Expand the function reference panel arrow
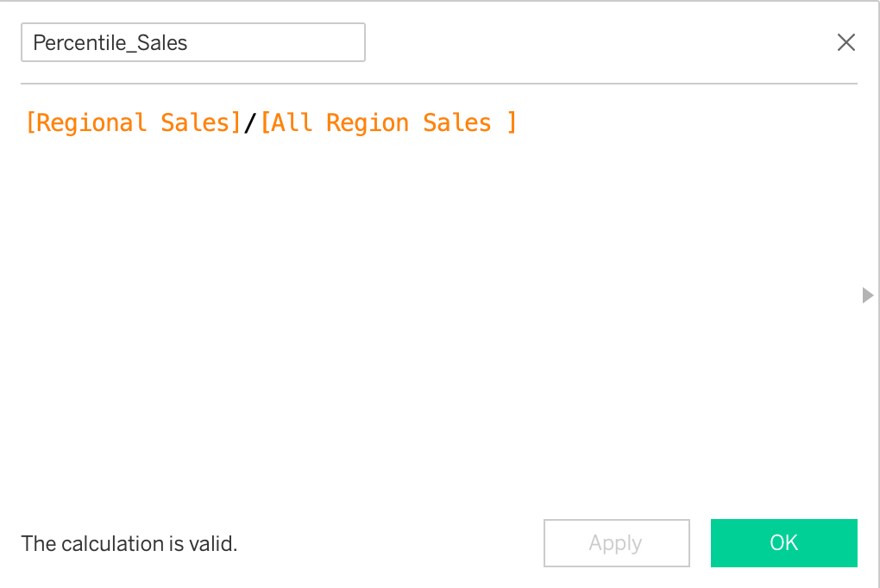Screen dimensions: 880x588 pos(868,296)
